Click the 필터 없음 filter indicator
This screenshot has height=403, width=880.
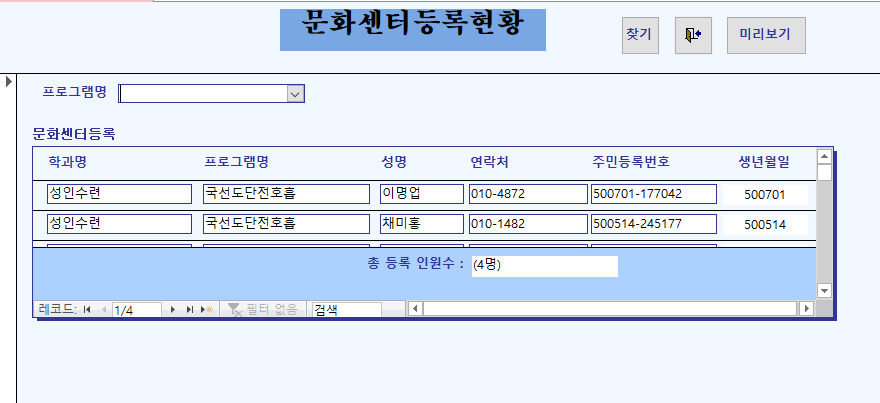click(x=264, y=310)
